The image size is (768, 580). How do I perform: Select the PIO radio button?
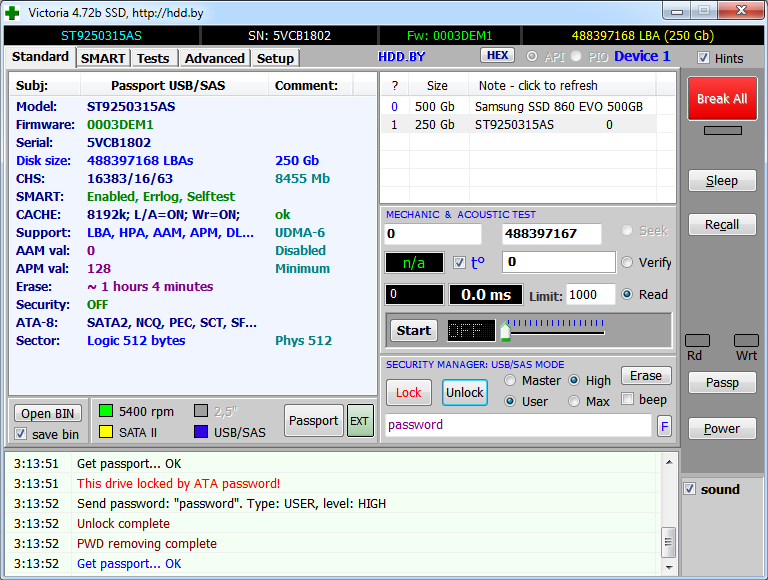[x=576, y=56]
